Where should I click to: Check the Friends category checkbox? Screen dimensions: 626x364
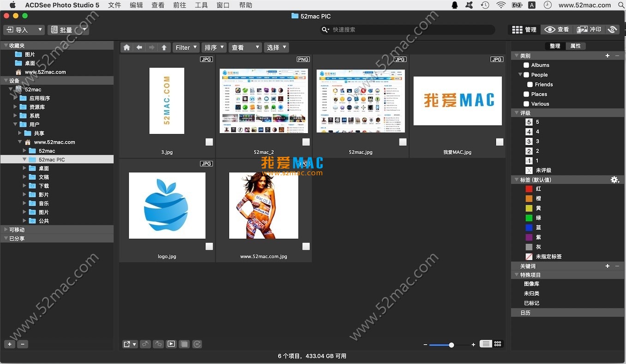[x=530, y=84]
